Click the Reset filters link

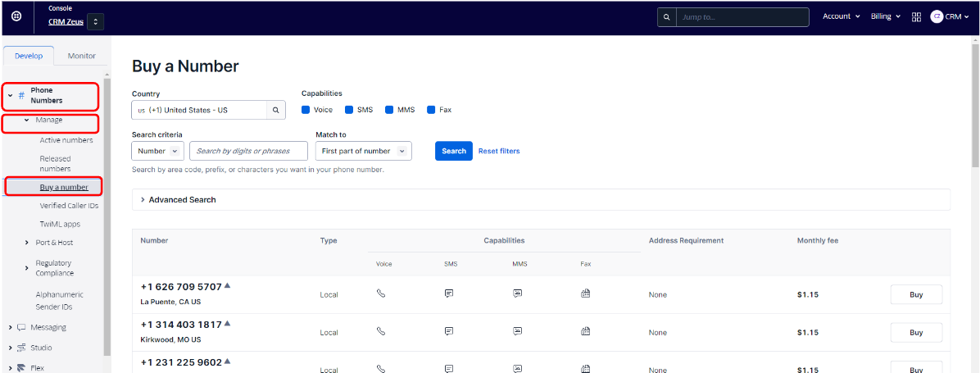498,151
